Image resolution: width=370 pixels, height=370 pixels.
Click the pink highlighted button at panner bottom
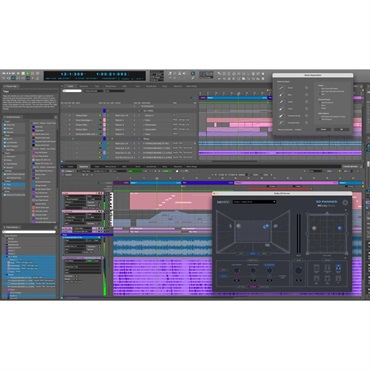(253, 287)
